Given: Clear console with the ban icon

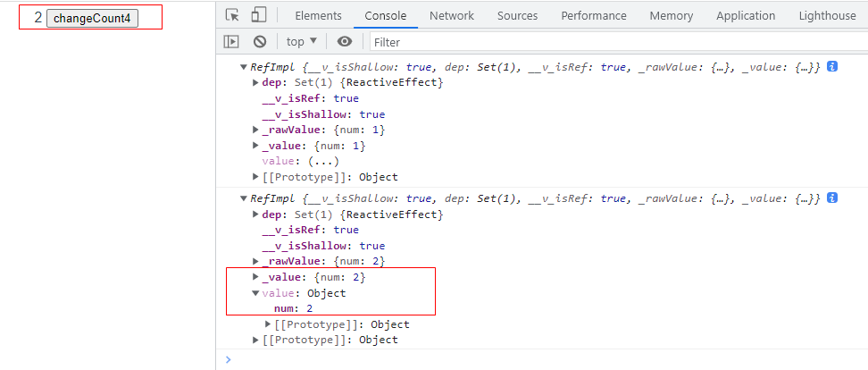Looking at the screenshot, I should pos(260,41).
